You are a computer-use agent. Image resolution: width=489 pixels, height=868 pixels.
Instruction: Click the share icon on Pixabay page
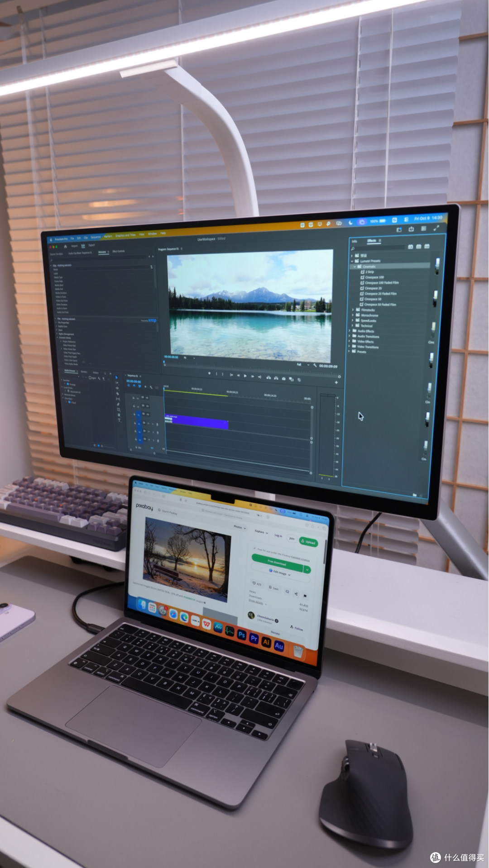(x=296, y=594)
